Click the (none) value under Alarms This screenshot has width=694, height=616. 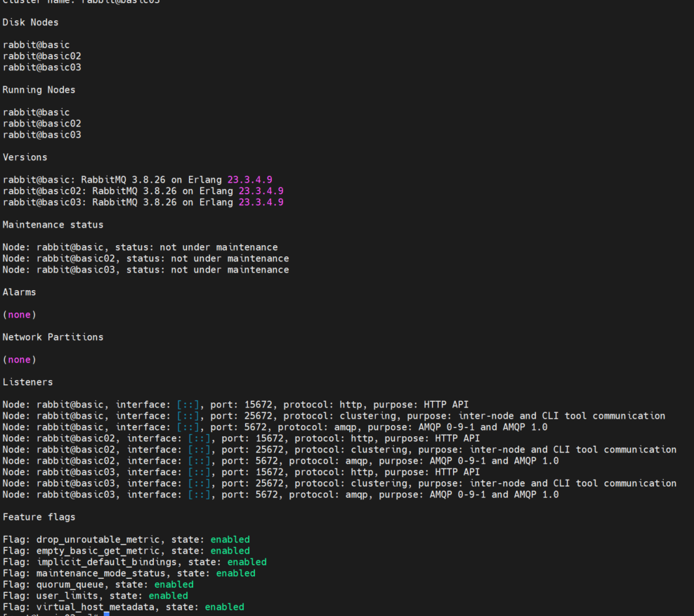pos(19,315)
